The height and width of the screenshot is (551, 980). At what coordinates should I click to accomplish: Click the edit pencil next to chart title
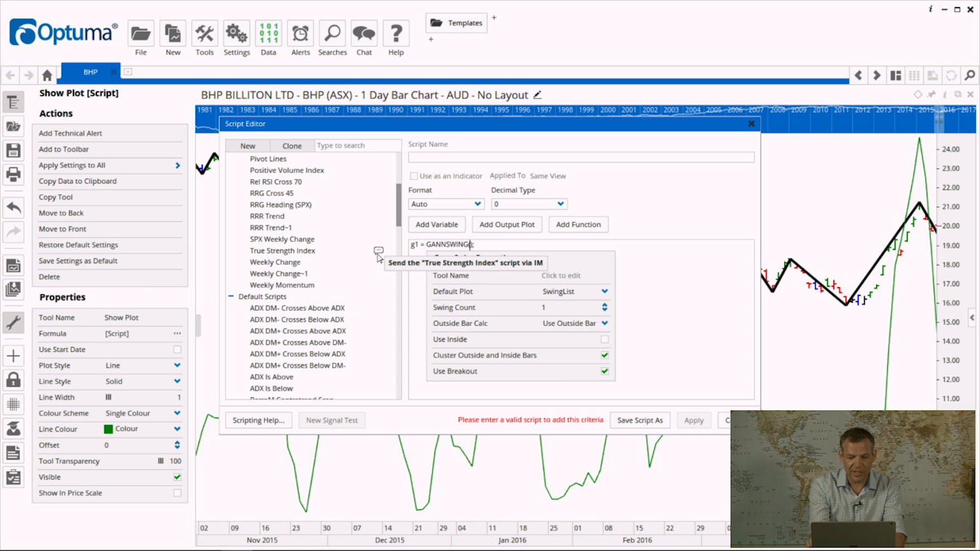coord(537,95)
